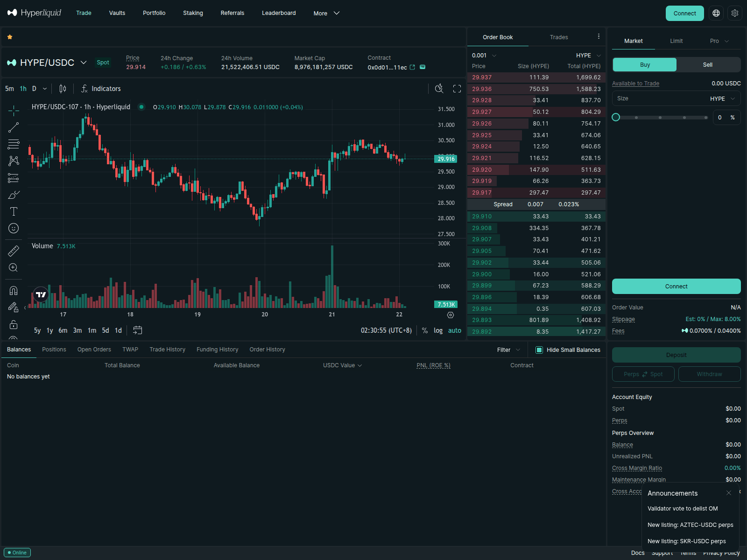Open the Indicators menu

click(101, 89)
